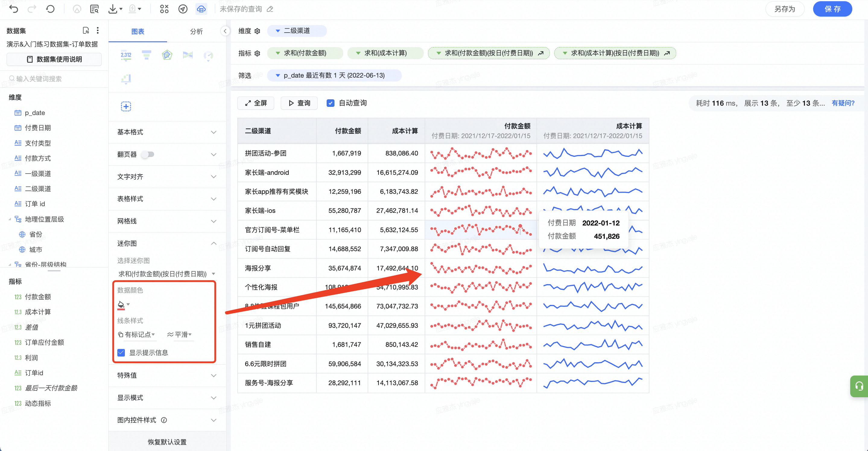This screenshot has height=451, width=868.
Task: Collapse the chart config panel arrow
Action: point(225,31)
